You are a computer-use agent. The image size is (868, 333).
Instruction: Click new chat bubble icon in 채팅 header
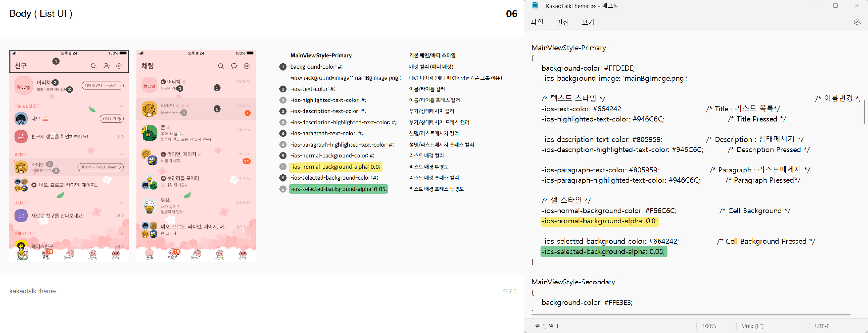pyautogui.click(x=234, y=66)
